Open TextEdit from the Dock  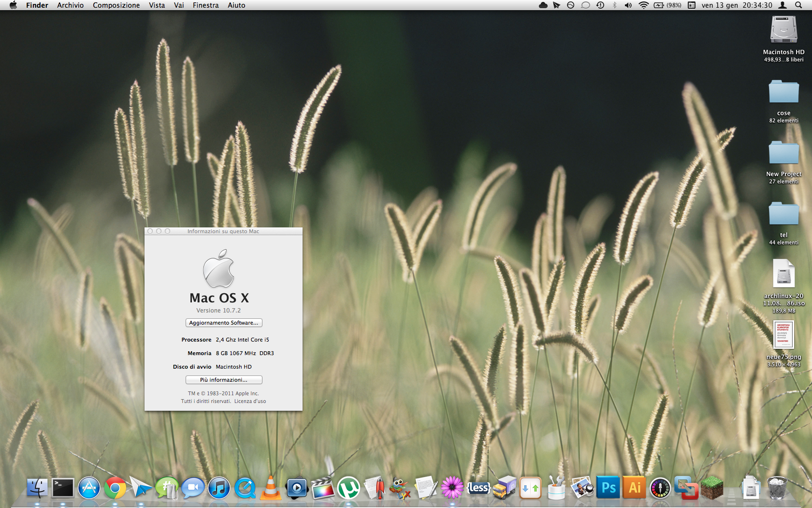click(x=426, y=488)
